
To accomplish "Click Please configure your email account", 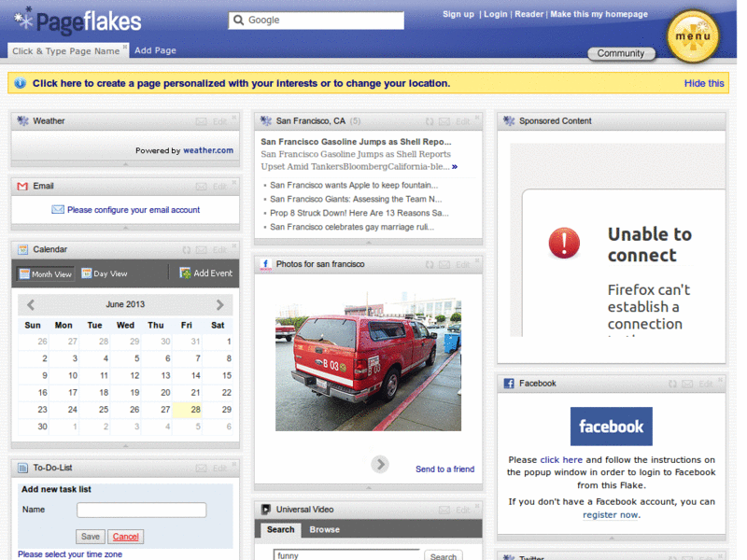I will (134, 210).
